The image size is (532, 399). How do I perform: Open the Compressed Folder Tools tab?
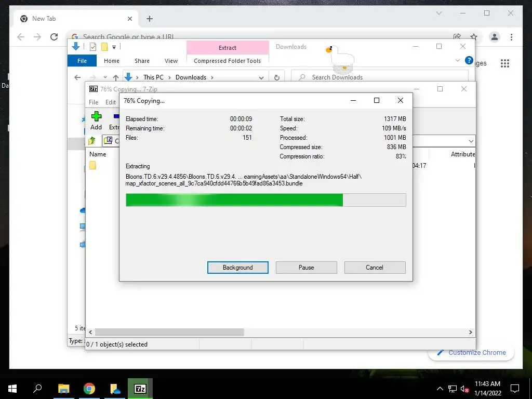(228, 61)
